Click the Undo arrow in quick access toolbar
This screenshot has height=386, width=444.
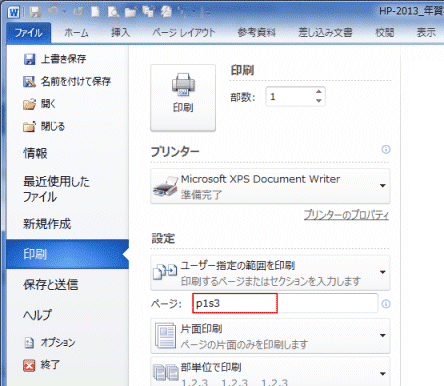pyautogui.click(x=53, y=12)
